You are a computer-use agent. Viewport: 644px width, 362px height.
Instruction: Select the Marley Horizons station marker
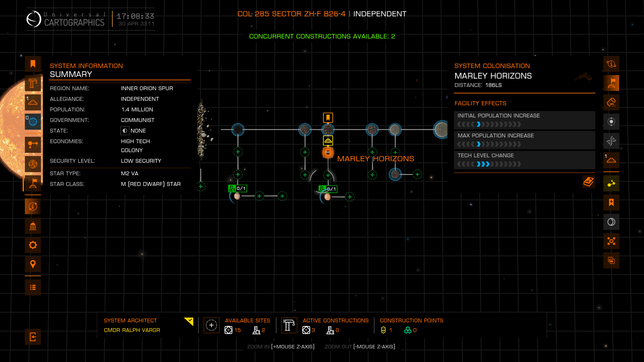[x=328, y=153]
